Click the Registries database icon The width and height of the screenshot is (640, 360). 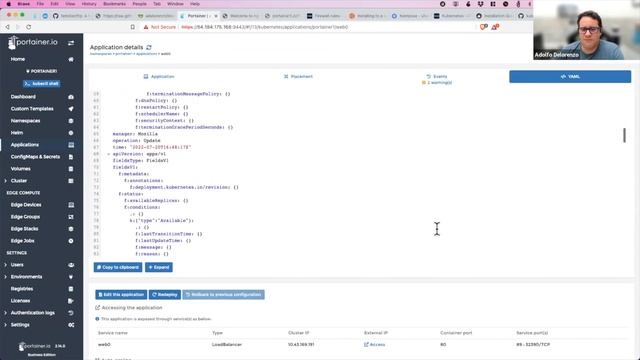click(71, 289)
